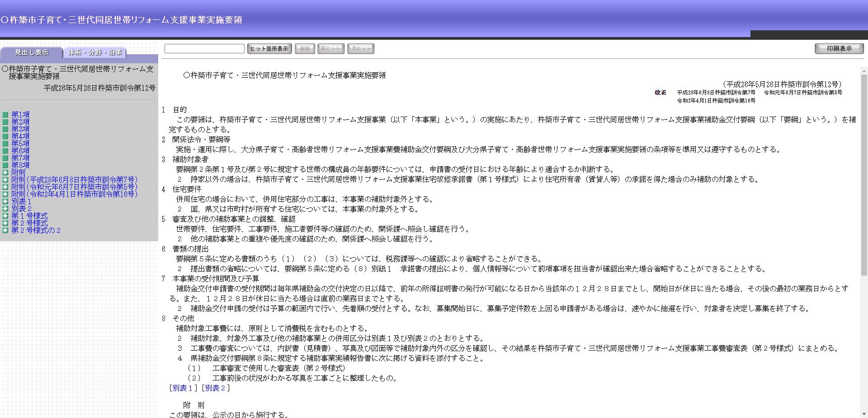Expand the plus icon next to 附則

point(5,173)
